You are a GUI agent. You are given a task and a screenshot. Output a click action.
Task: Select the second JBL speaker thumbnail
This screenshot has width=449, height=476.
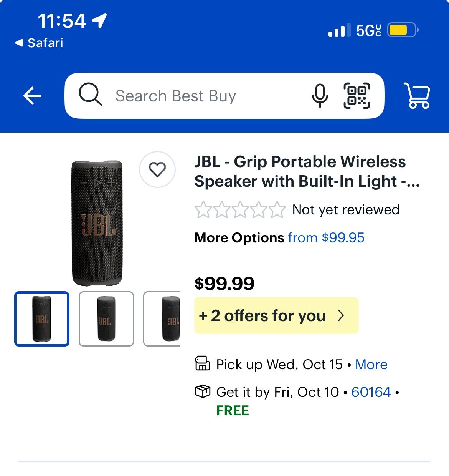pos(106,319)
